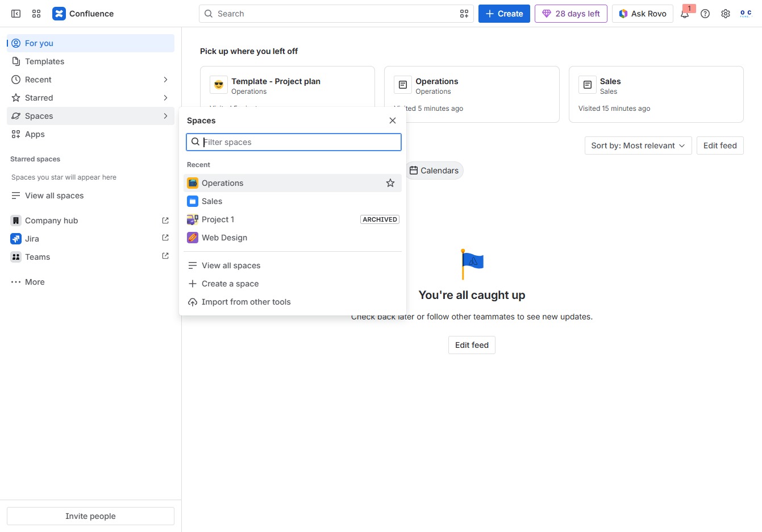Click the page icon on Operations card

coord(403,85)
